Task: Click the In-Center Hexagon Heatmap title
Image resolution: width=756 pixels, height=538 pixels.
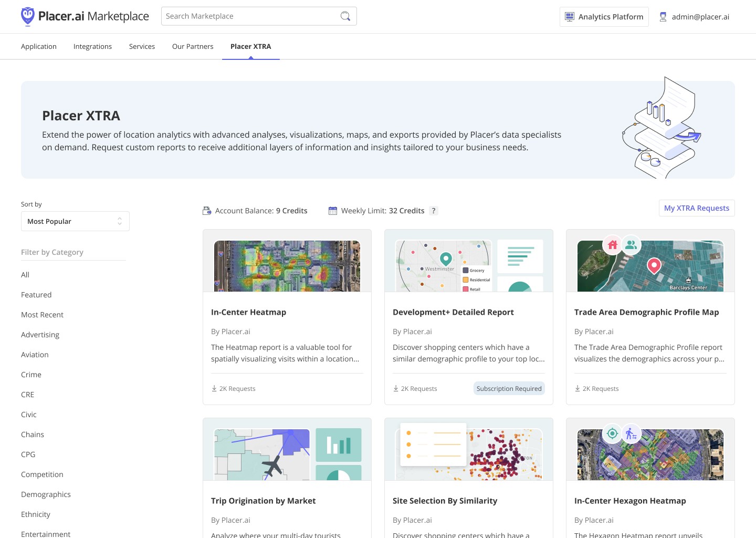Action: click(630, 501)
